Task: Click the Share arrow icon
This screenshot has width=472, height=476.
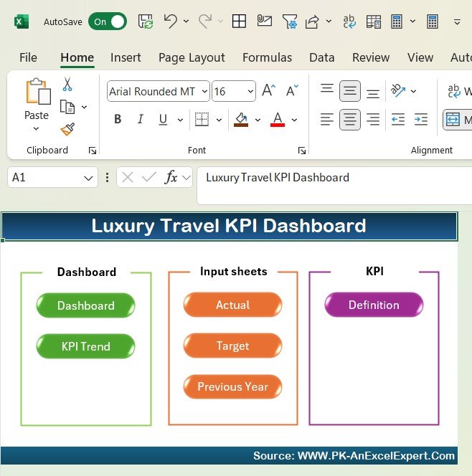Action: click(312, 22)
